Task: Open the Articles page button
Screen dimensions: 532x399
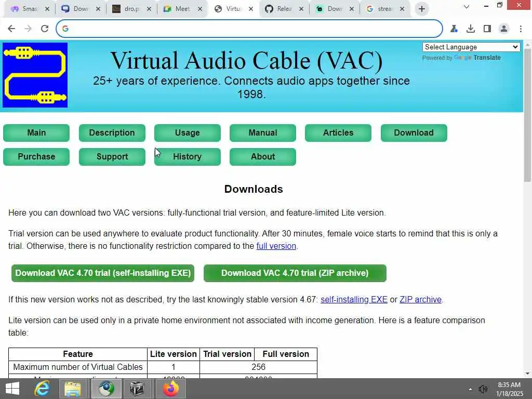Action: (x=338, y=132)
